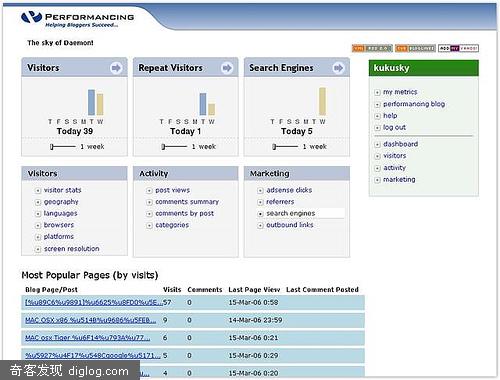Open geography report link

click(61, 202)
